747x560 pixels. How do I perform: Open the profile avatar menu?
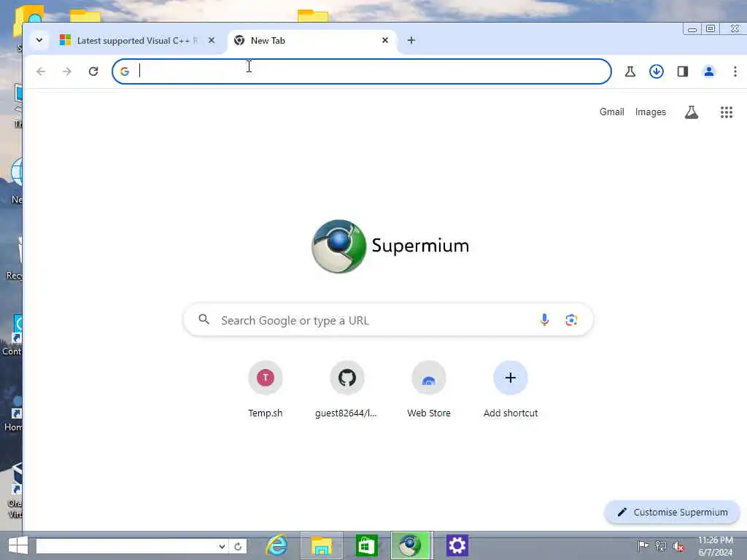point(709,71)
